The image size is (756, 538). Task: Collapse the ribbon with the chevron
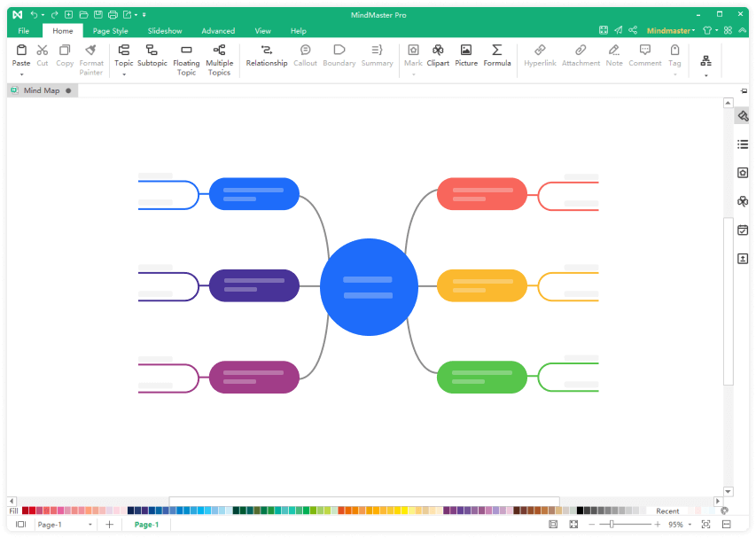743,30
